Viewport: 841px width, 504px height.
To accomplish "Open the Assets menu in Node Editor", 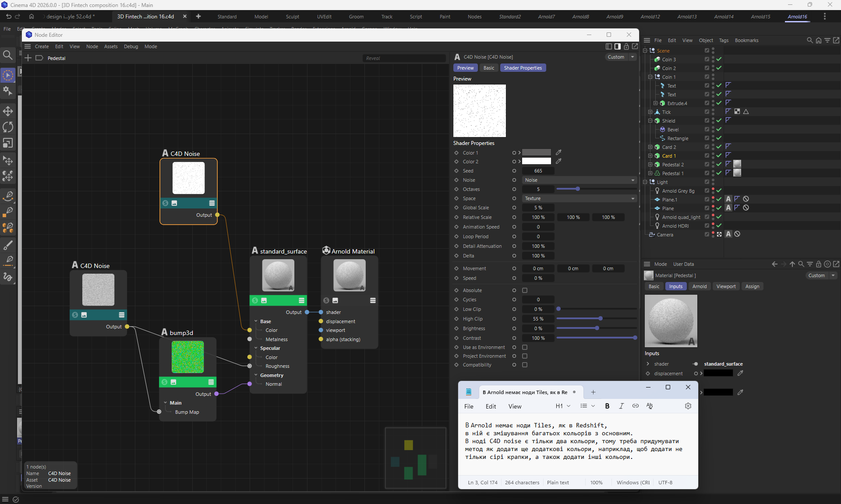I will coord(111,46).
